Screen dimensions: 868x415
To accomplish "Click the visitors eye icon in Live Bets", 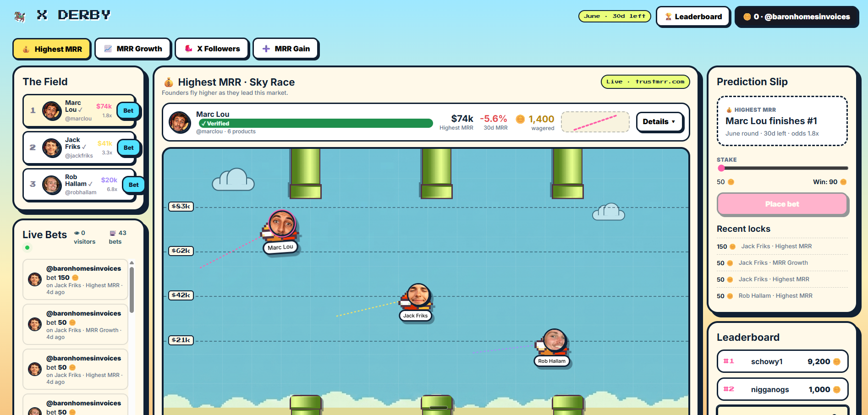I will click(x=77, y=233).
